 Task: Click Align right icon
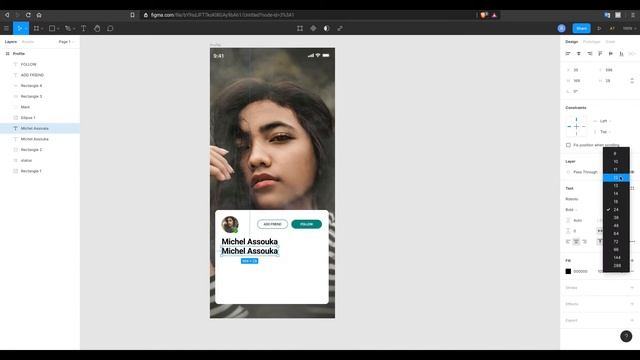point(589,53)
